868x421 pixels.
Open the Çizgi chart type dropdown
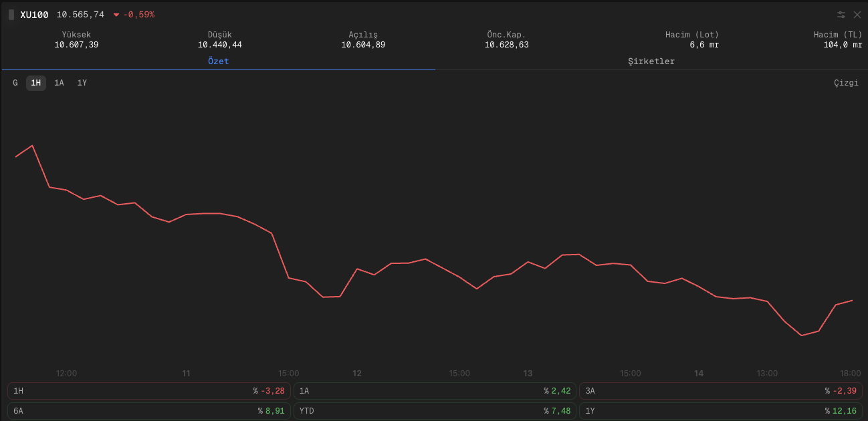click(x=845, y=83)
